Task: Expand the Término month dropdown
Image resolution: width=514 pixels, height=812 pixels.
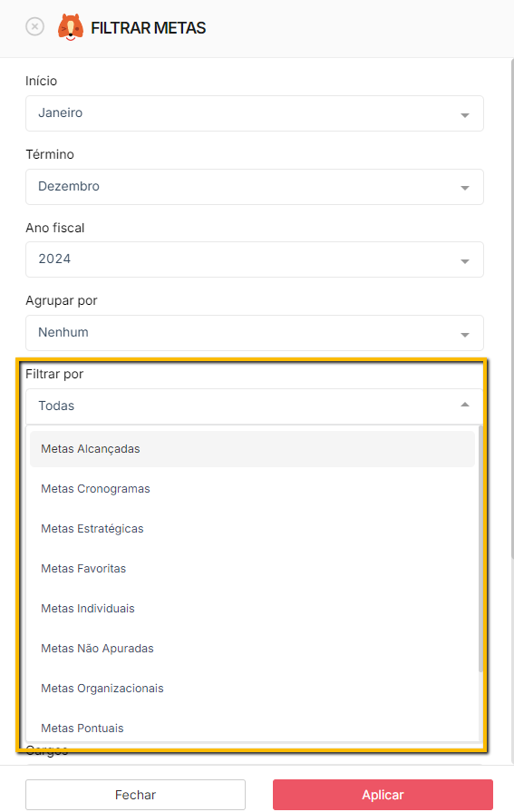Action: point(255,186)
